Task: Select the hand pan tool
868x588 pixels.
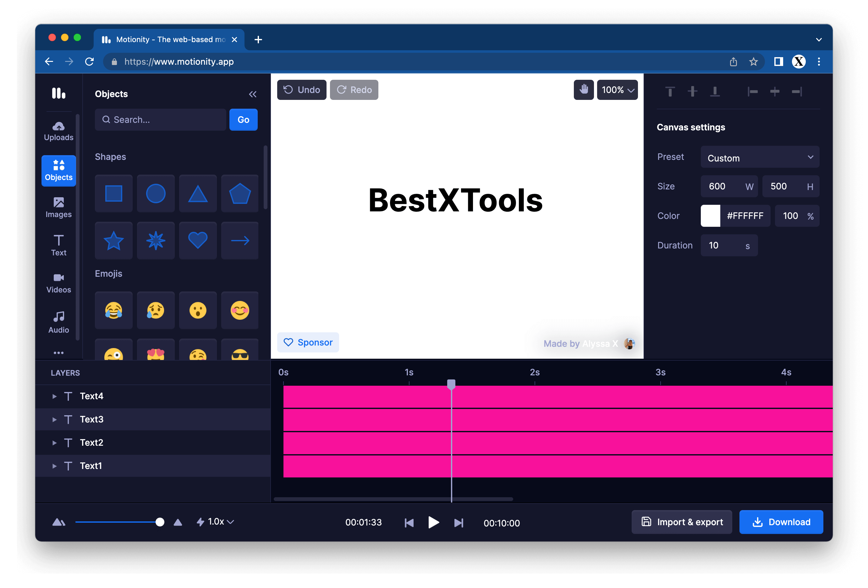Action: tap(583, 90)
